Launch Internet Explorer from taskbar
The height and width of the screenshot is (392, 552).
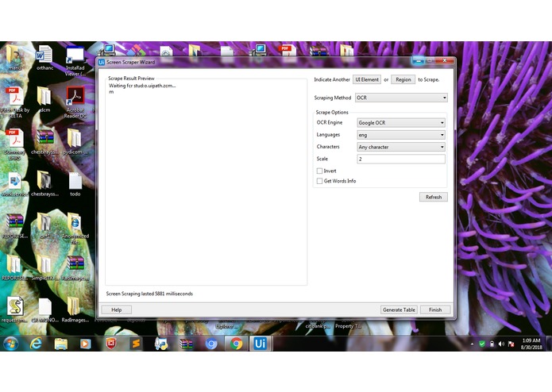click(x=36, y=344)
